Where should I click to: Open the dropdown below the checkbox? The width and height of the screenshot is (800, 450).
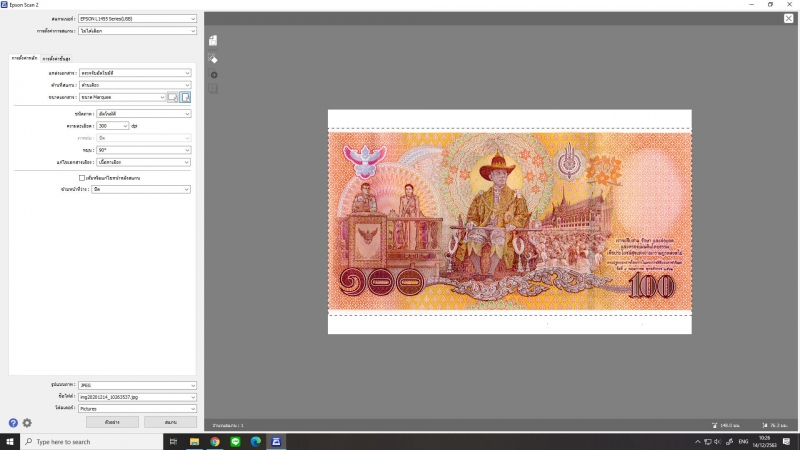click(x=141, y=189)
